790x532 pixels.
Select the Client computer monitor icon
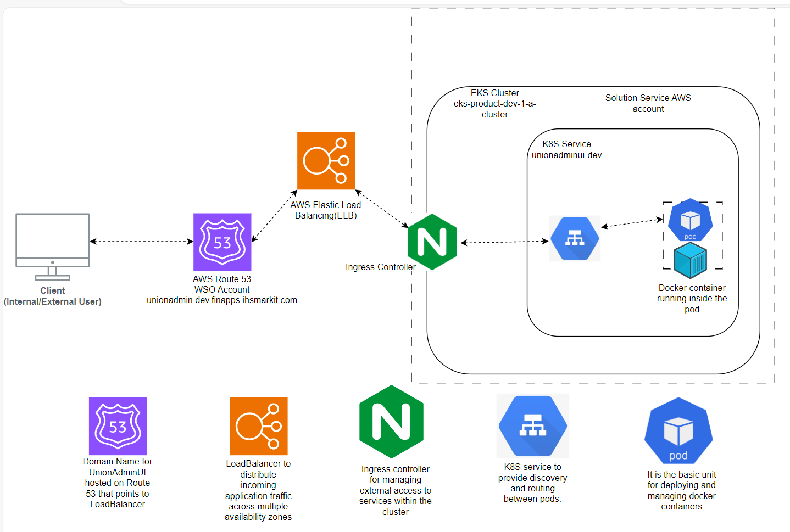53,247
